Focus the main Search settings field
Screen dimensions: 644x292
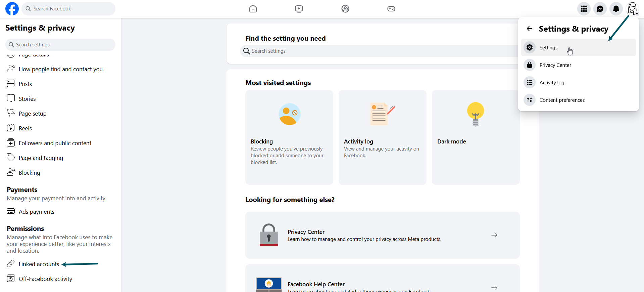click(x=379, y=51)
